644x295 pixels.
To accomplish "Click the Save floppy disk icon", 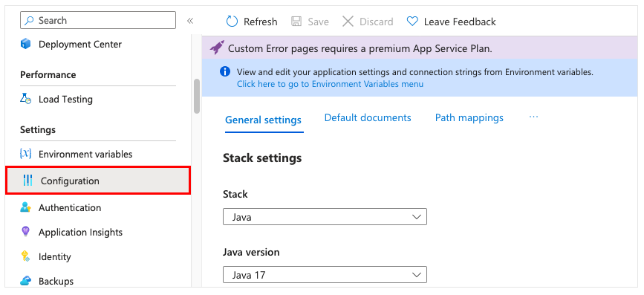I will pos(296,22).
